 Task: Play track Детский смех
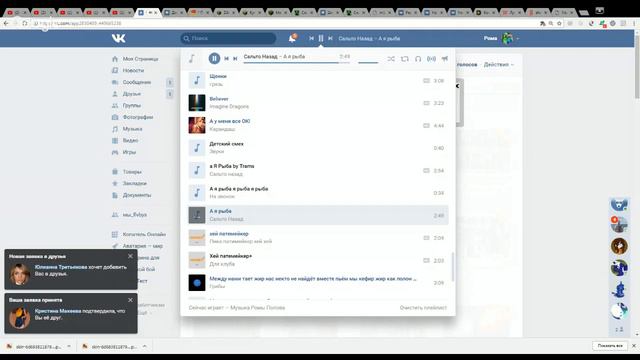coord(318,148)
